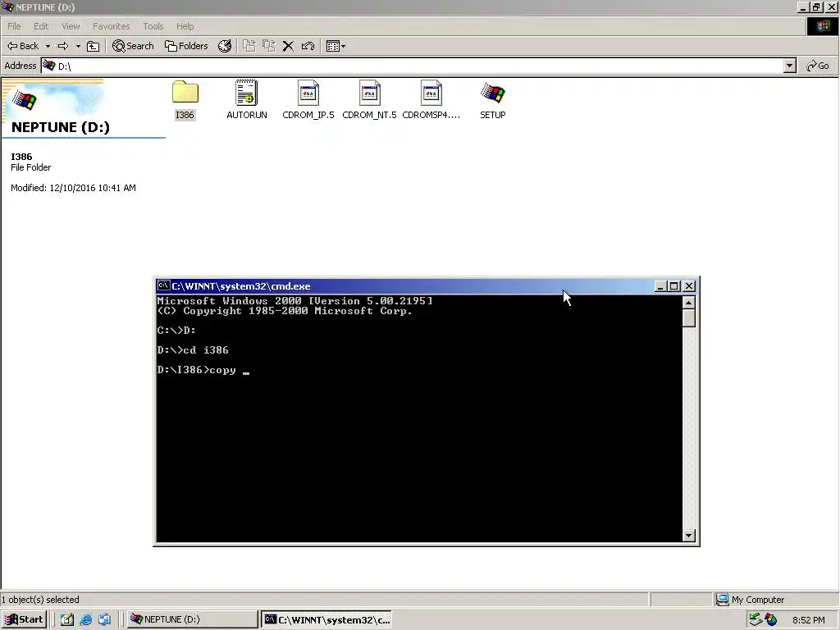Click the Delete toolbar icon
This screenshot has width=840, height=630.
click(x=288, y=46)
